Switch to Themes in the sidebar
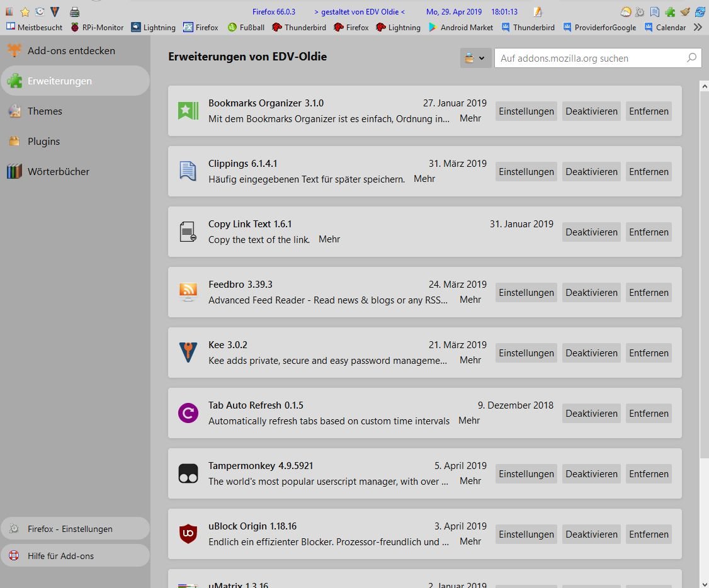Viewport: 709px width, 588px height. pyautogui.click(x=75, y=111)
